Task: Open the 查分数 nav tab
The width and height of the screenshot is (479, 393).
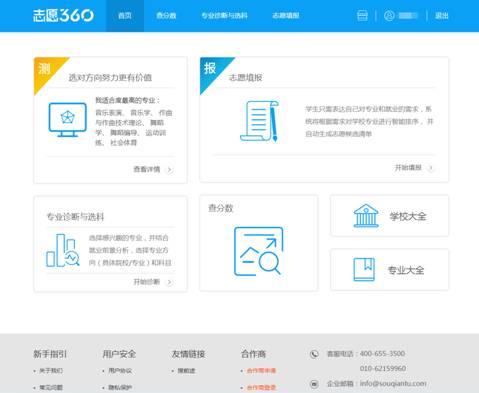Action: click(x=166, y=16)
